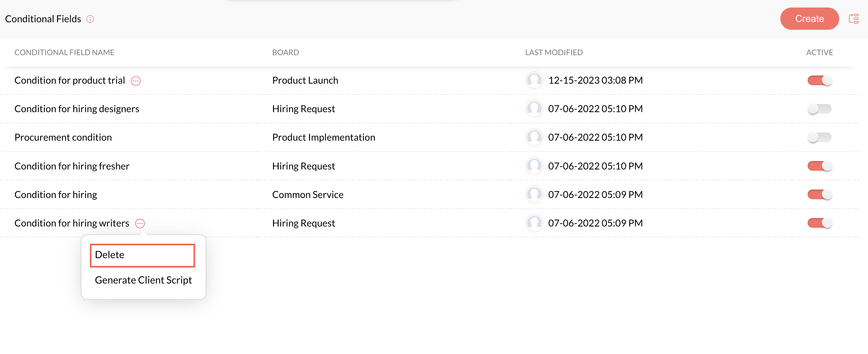Enable Condition for hiring designers toggle

[819, 109]
